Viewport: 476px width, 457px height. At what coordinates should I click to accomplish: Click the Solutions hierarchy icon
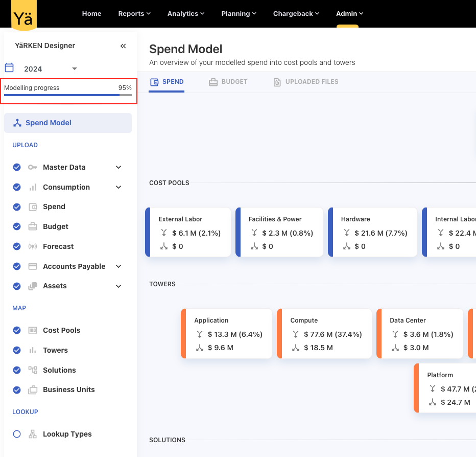click(33, 370)
